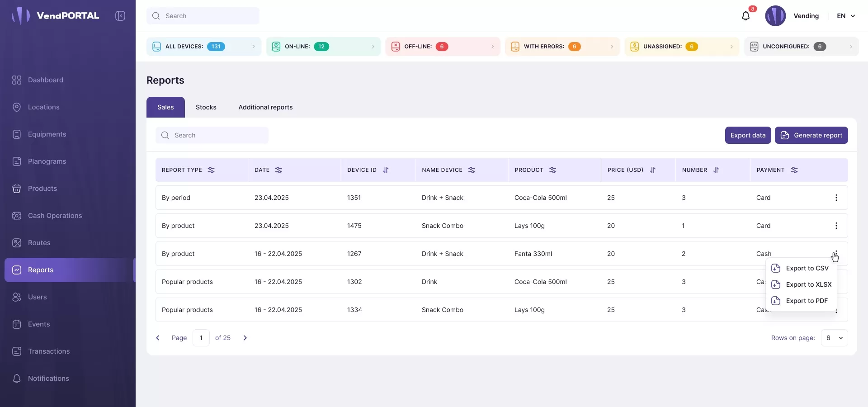
Task: Switch to the Stocks tab
Action: 206,107
